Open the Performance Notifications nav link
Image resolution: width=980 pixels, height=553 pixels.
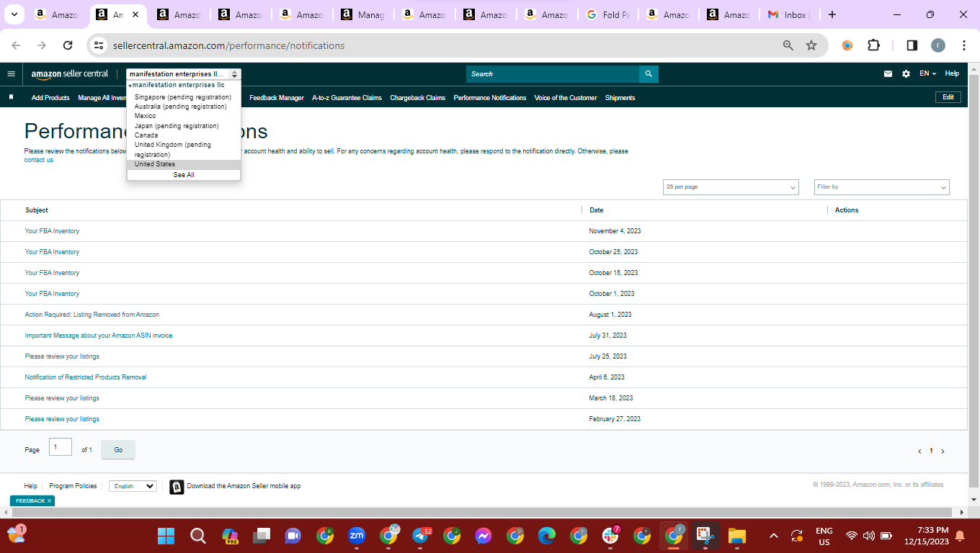point(490,98)
